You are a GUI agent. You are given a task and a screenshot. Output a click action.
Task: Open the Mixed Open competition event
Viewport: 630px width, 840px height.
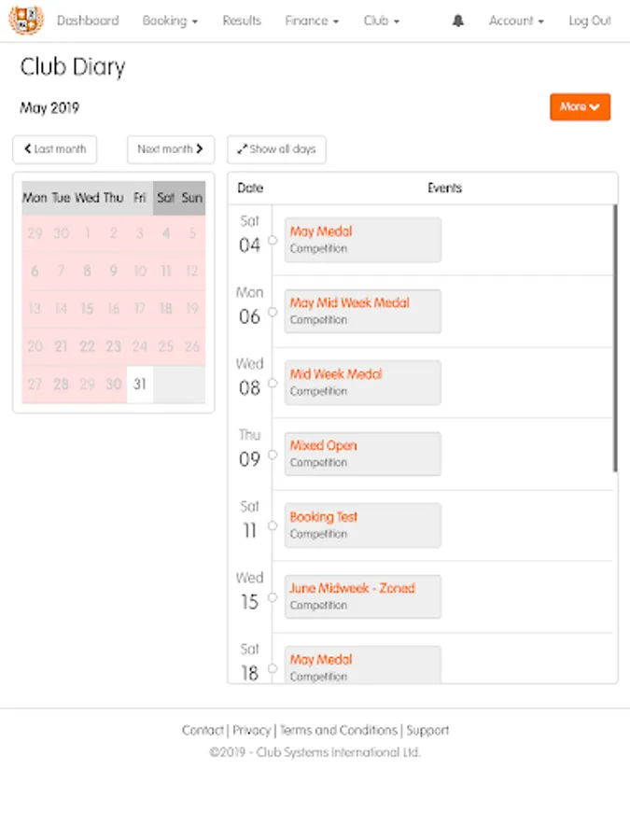click(323, 445)
